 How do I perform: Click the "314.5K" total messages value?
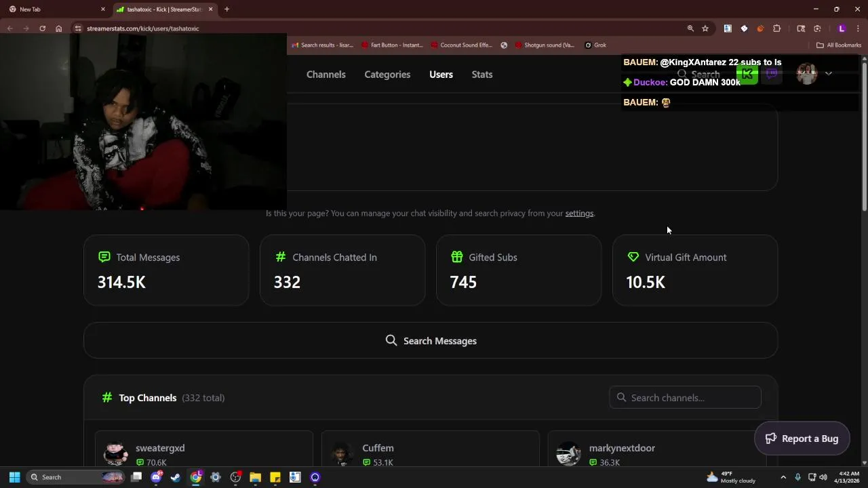(121, 282)
